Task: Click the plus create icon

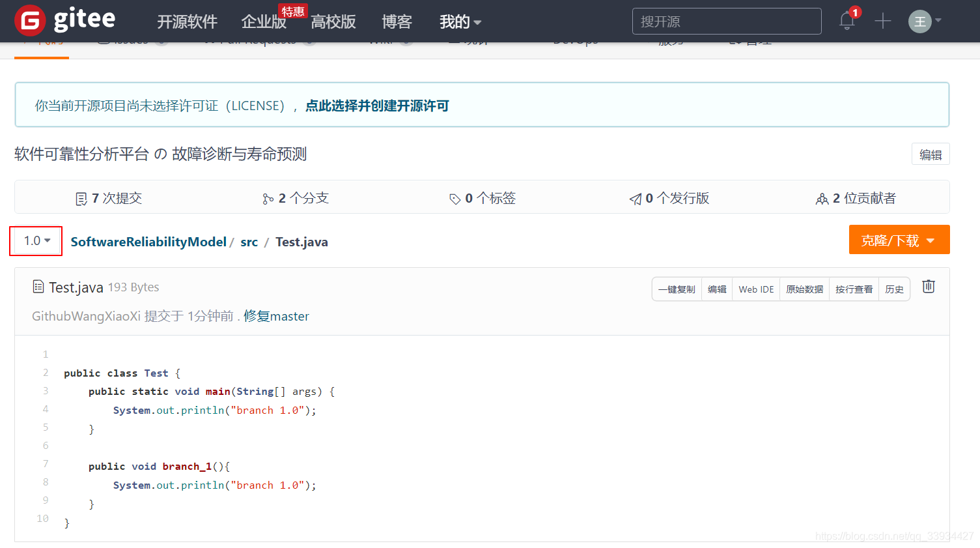Action: 882,21
